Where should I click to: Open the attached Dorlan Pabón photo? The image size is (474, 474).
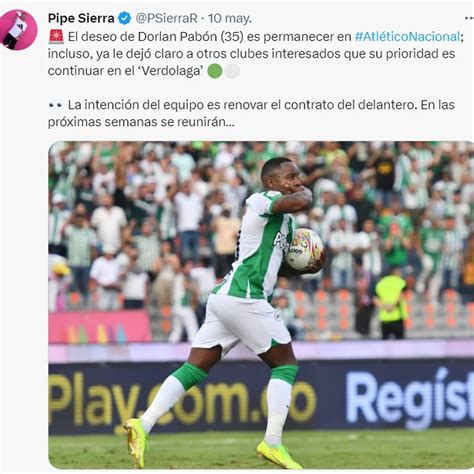point(261,305)
